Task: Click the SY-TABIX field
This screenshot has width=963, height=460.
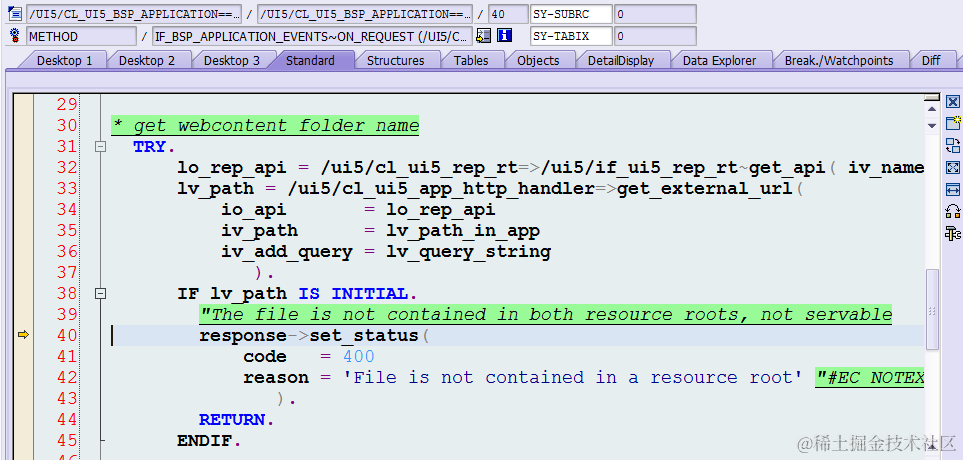Action: [x=571, y=36]
